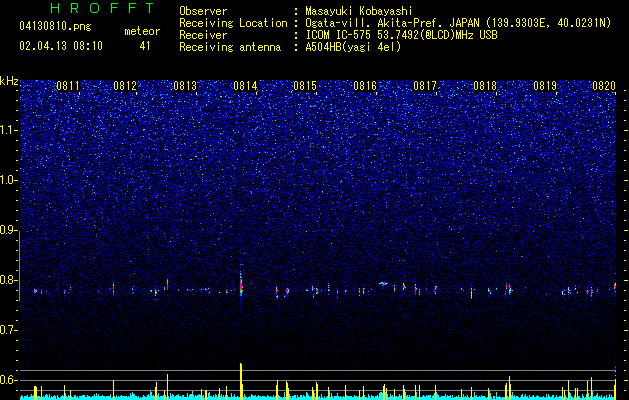Select the filename 04130810.png

(x=55, y=27)
